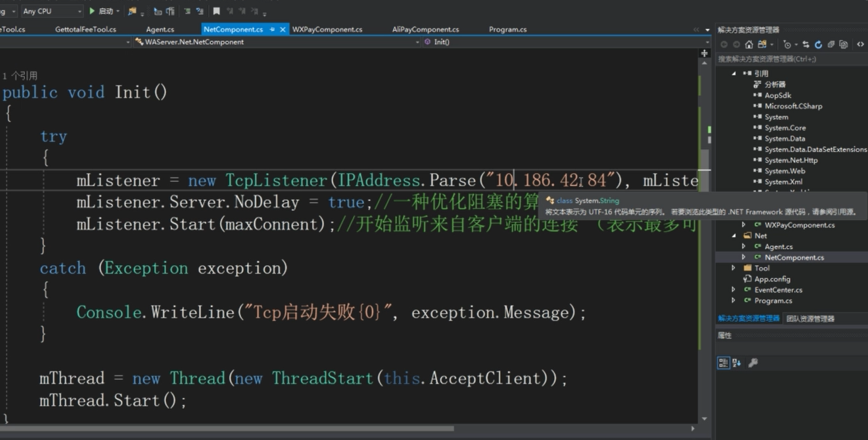The height and width of the screenshot is (440, 868).
Task: Open the WXPayComponent.cs editor tab
Action: (x=327, y=29)
